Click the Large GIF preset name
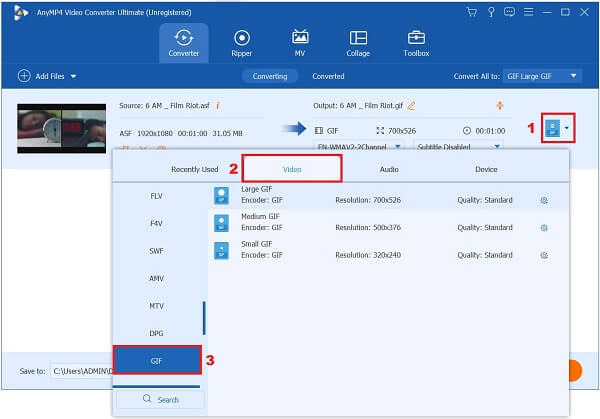600x419 pixels. coord(257,189)
